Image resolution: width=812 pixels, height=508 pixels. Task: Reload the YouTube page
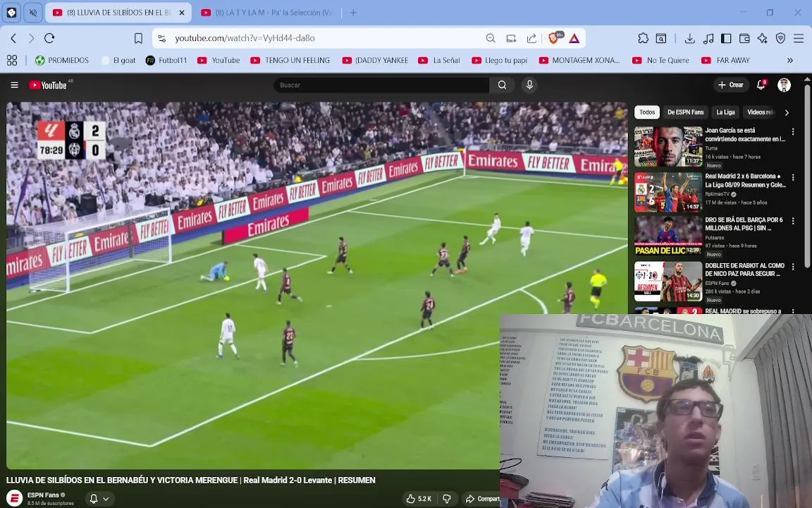(x=50, y=38)
